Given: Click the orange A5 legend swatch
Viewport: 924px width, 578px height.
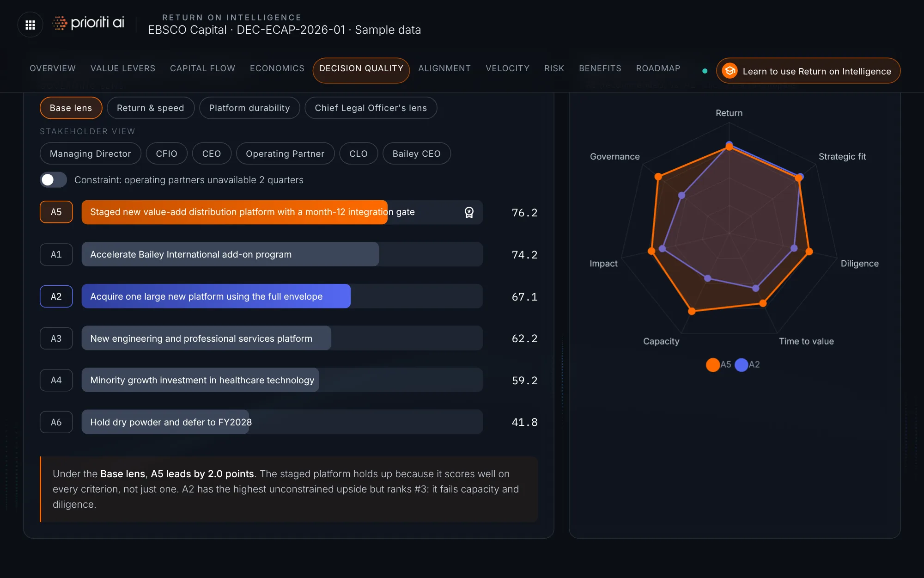Looking at the screenshot, I should coord(713,365).
